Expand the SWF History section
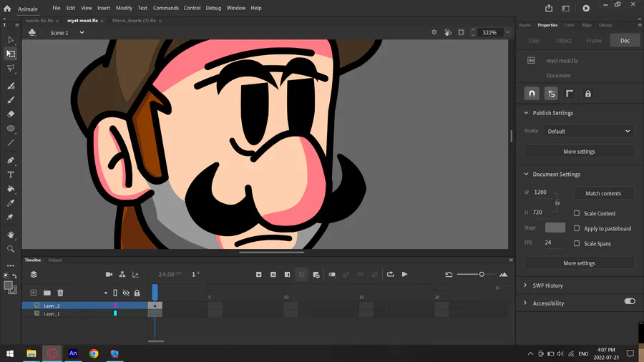This screenshot has height=362, width=644. pyautogui.click(x=525, y=285)
